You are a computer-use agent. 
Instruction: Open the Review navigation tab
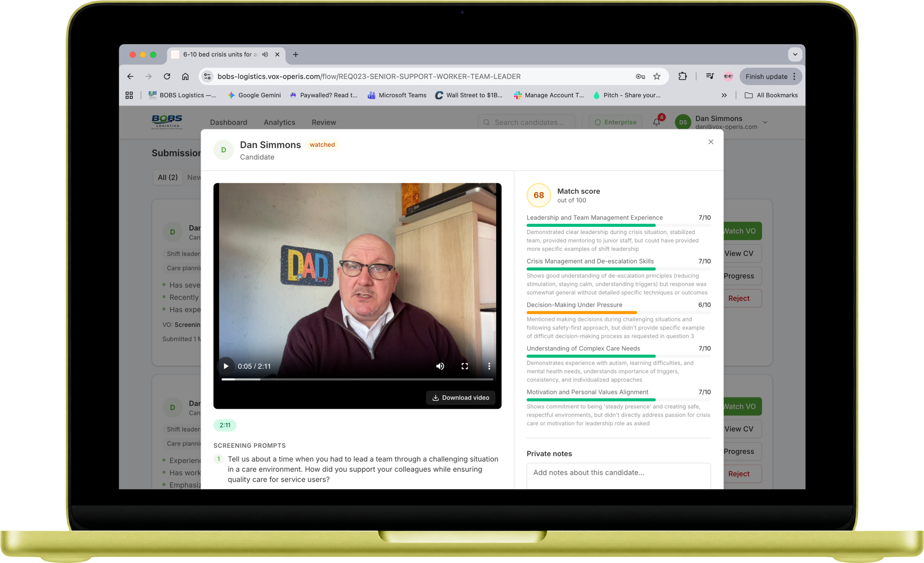click(x=324, y=122)
